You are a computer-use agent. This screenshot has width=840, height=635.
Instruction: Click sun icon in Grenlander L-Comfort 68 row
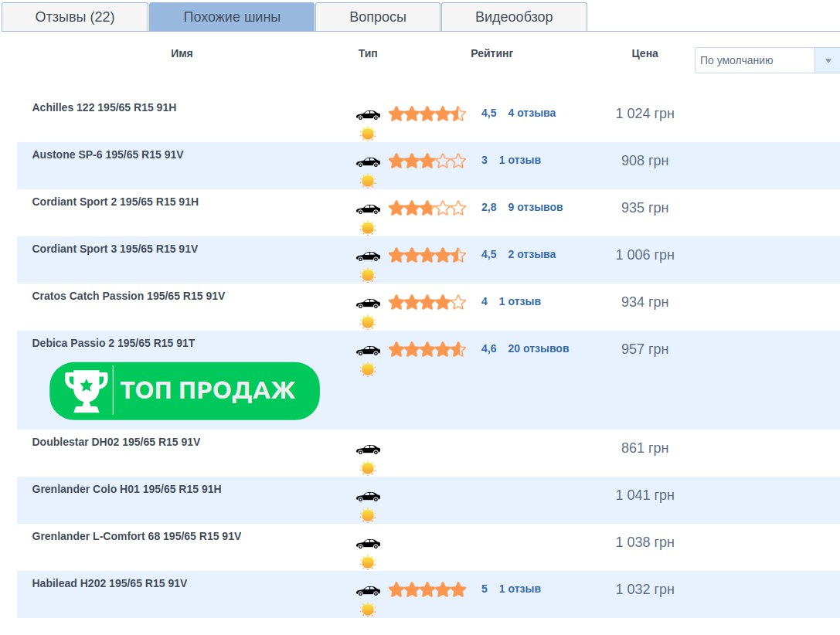click(368, 562)
